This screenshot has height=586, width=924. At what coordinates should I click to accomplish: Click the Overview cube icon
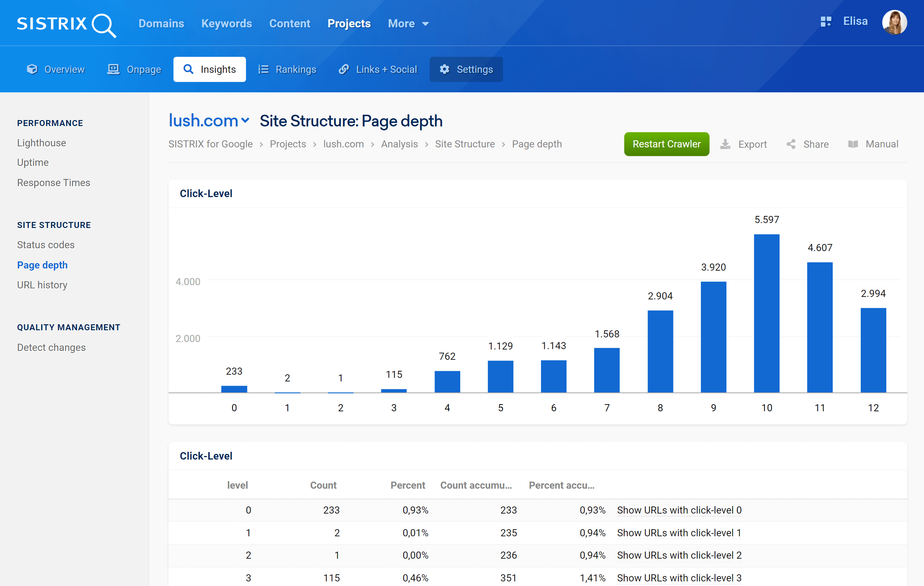point(32,69)
